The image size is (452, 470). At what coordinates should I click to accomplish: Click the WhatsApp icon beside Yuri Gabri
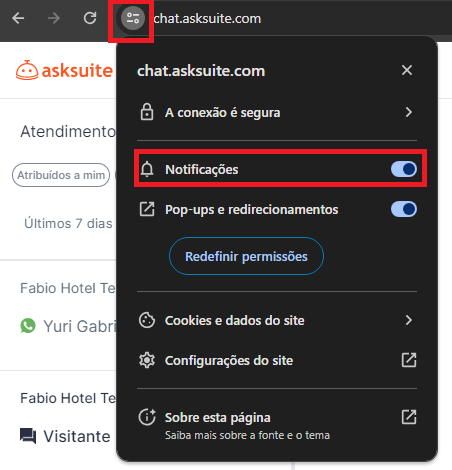28,326
